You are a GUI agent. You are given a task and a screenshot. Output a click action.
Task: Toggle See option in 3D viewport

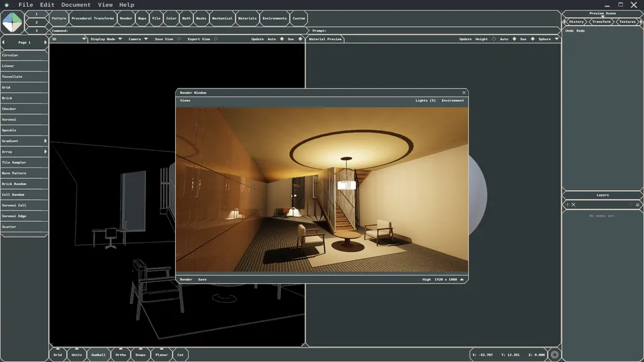click(301, 39)
